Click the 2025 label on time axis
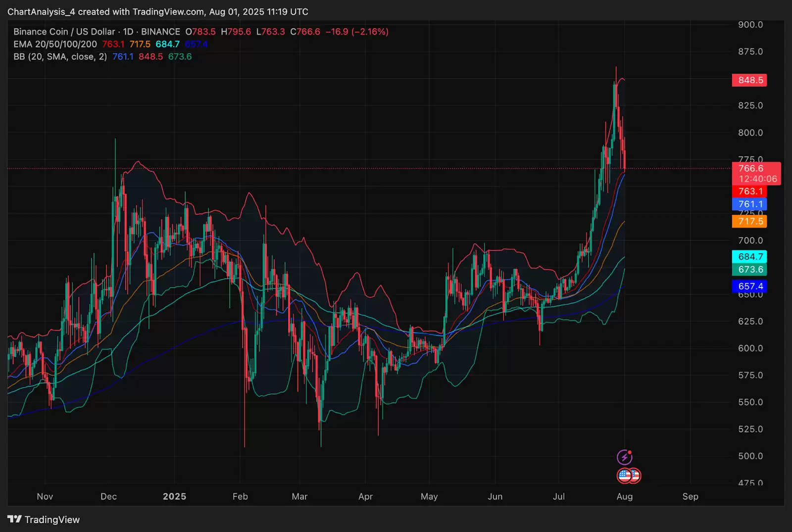This screenshot has width=792, height=532. 174,496
